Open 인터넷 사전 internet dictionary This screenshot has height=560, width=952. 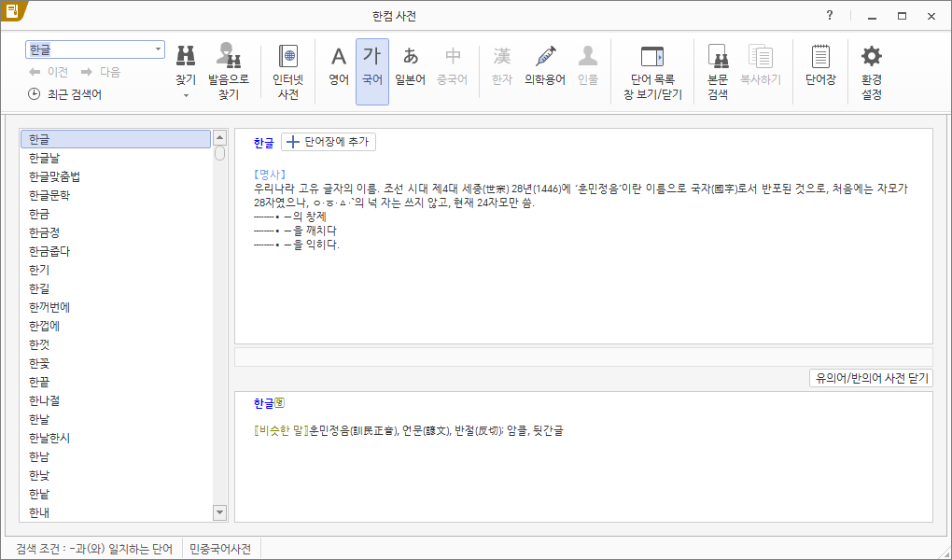287,72
